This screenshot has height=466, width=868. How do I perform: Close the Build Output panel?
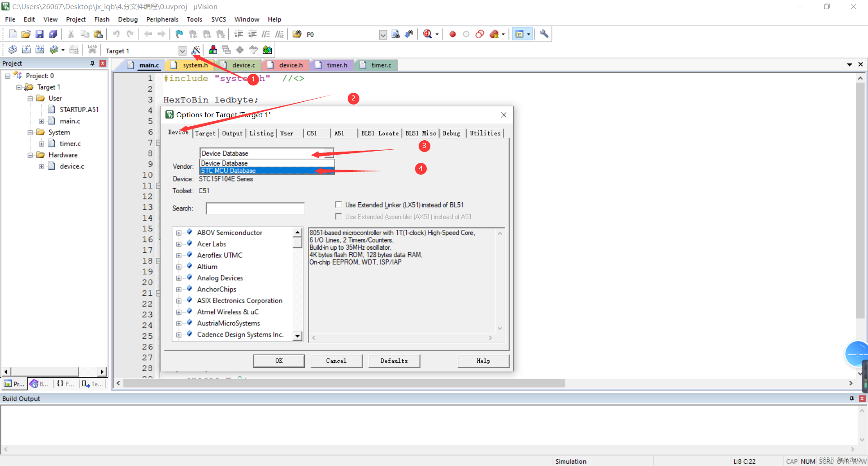coord(862,399)
